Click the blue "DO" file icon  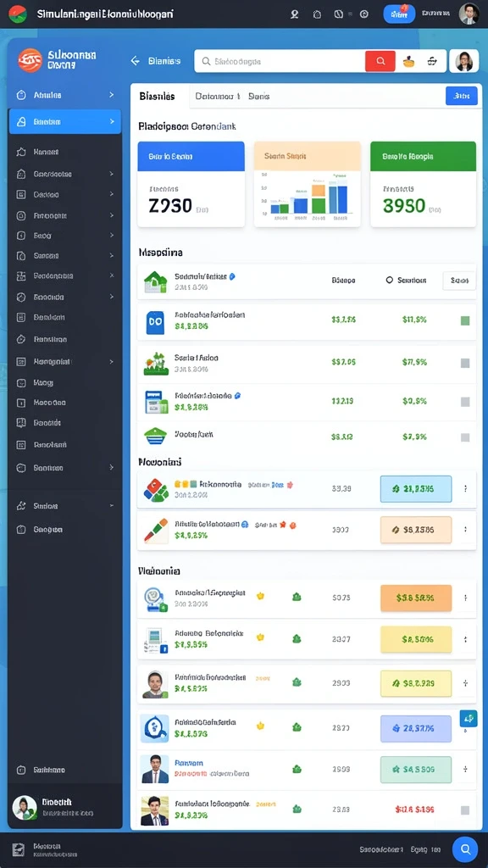point(155,322)
